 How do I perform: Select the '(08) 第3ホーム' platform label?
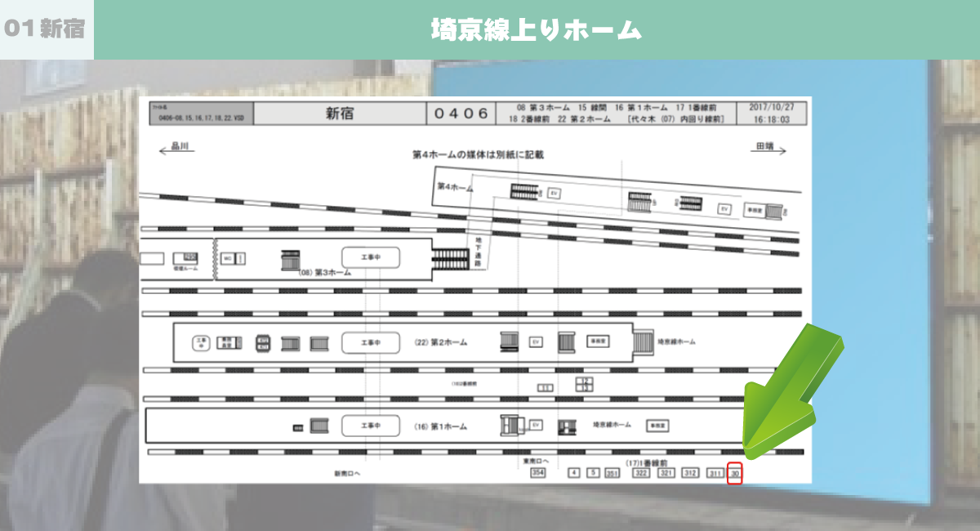[x=324, y=272]
